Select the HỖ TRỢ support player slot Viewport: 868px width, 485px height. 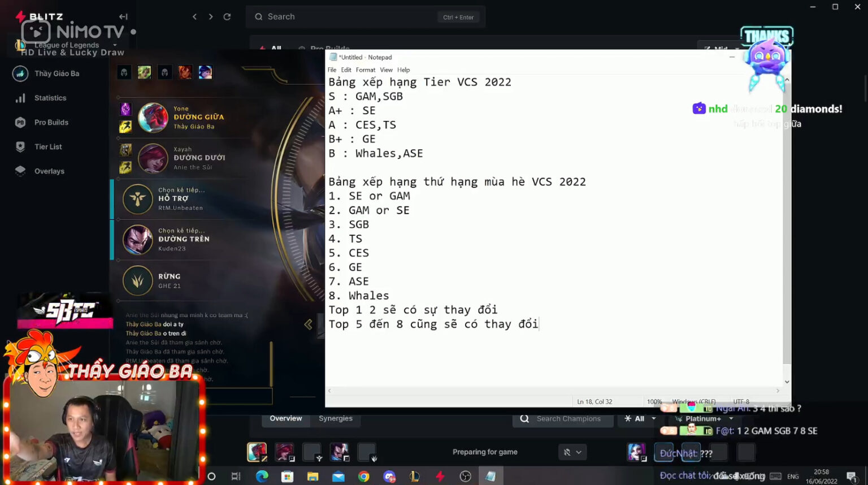click(181, 199)
